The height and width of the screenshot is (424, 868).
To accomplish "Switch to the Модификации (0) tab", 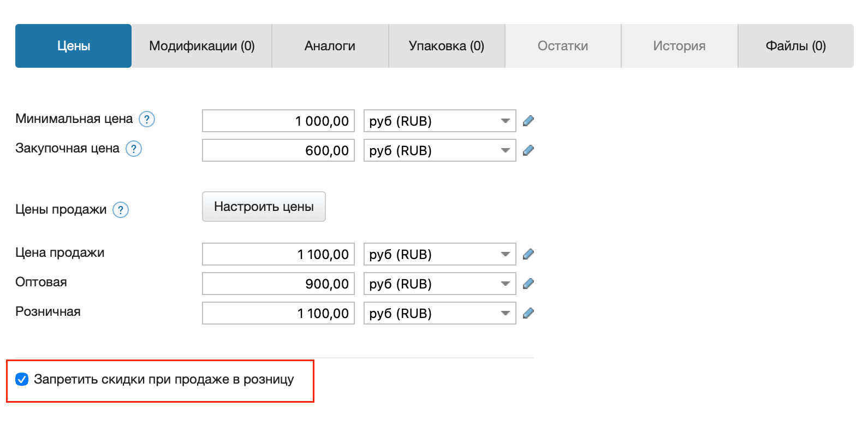I will click(201, 46).
